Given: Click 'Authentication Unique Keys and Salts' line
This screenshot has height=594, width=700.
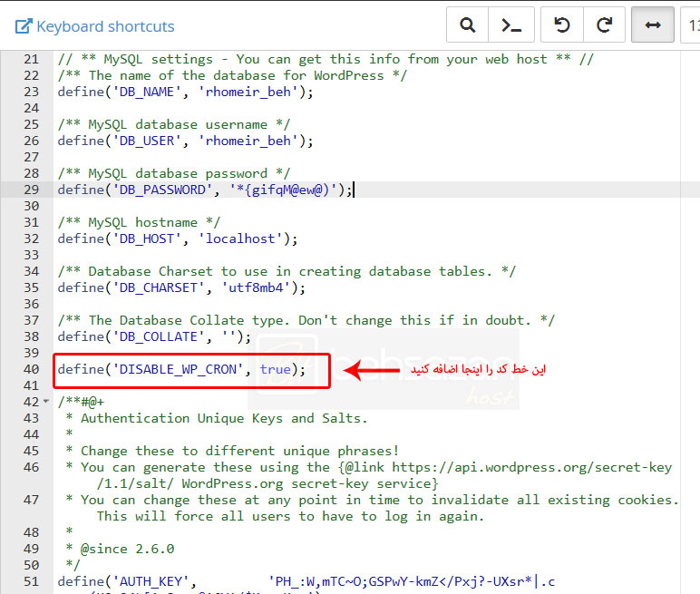Looking at the screenshot, I should pyautogui.click(x=217, y=418).
